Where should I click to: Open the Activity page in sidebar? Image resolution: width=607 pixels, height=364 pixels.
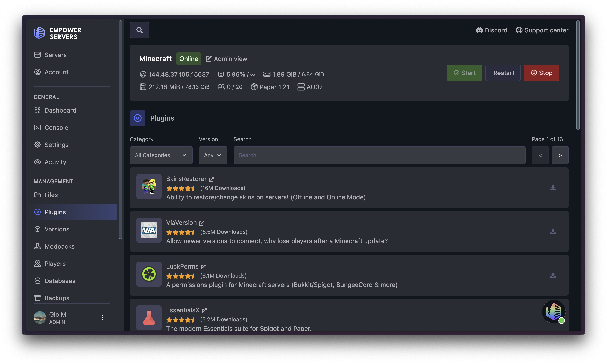[55, 162]
